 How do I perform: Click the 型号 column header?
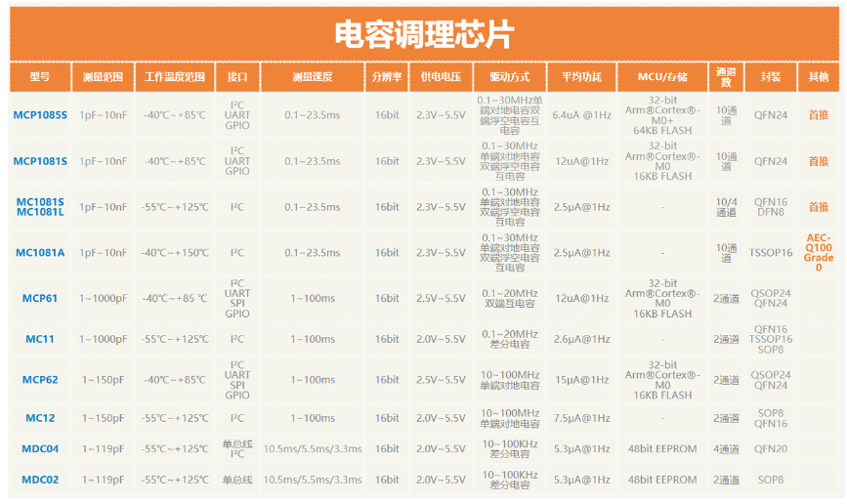tap(40, 77)
